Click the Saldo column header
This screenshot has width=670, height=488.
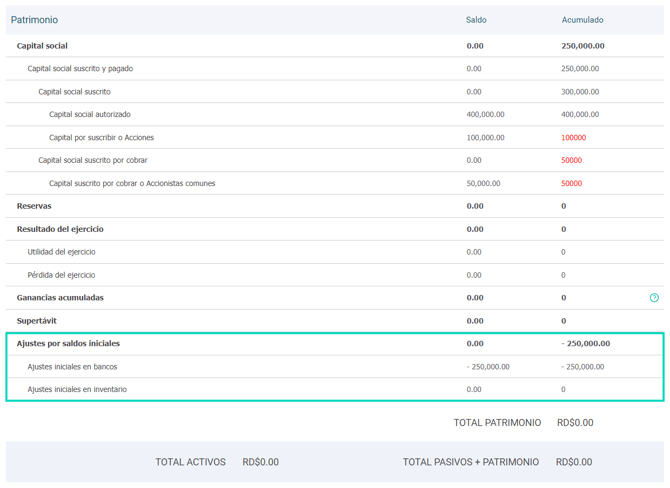point(476,20)
